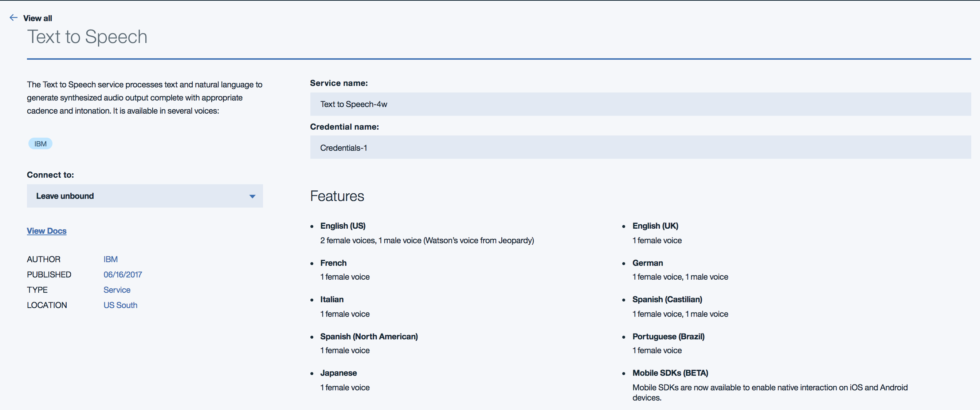Click the service description paragraph
The image size is (980, 410).
(x=145, y=98)
